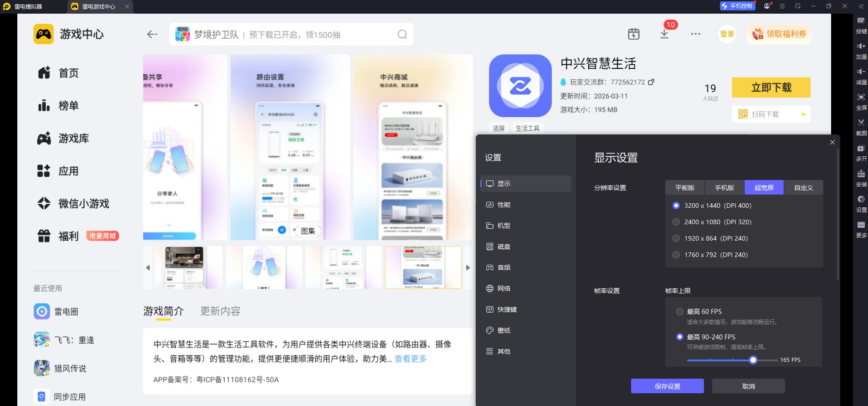
Task: Open the 按键 keymapping tool in right sidebar
Action: click(861, 25)
